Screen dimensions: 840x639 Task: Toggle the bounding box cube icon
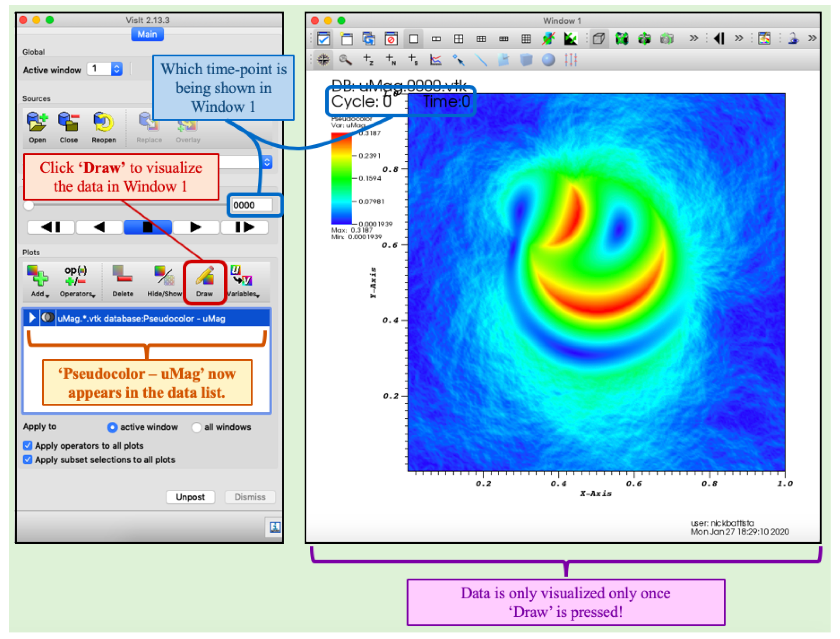point(599,39)
